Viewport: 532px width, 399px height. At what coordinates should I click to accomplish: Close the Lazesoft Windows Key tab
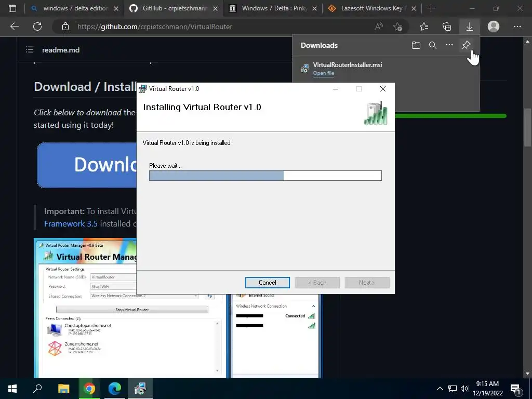(414, 8)
